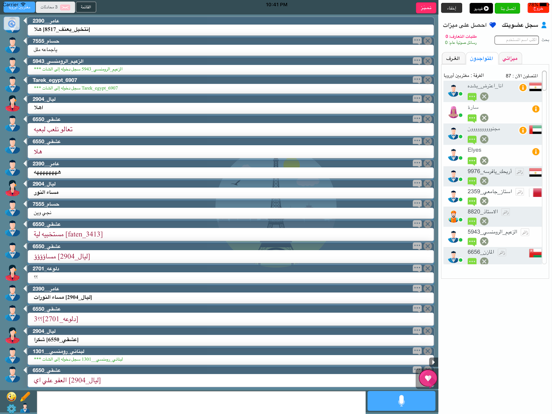Select the '3 conversations' tab in top bar

click(x=55, y=7)
